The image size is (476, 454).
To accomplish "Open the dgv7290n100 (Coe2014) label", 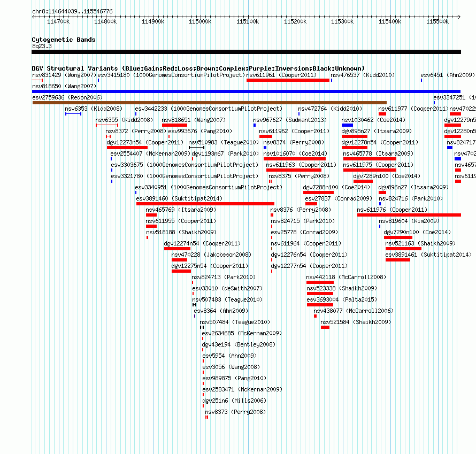I will 417,232.
